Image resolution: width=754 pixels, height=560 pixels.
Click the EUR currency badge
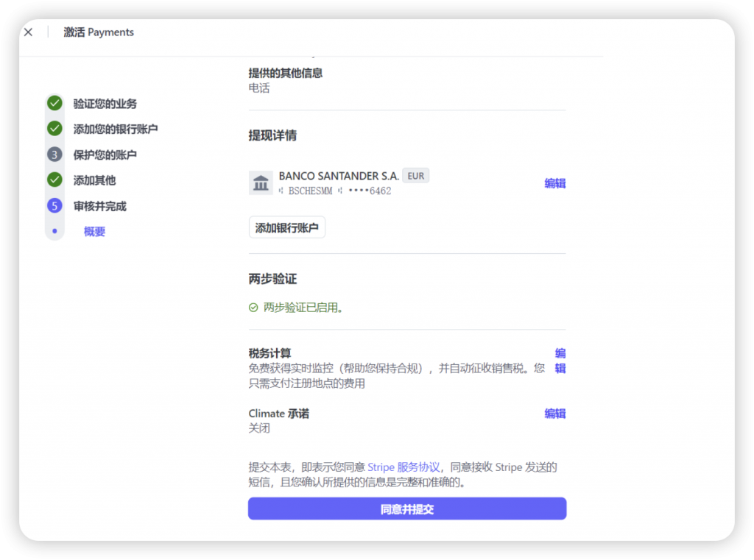[x=416, y=176]
